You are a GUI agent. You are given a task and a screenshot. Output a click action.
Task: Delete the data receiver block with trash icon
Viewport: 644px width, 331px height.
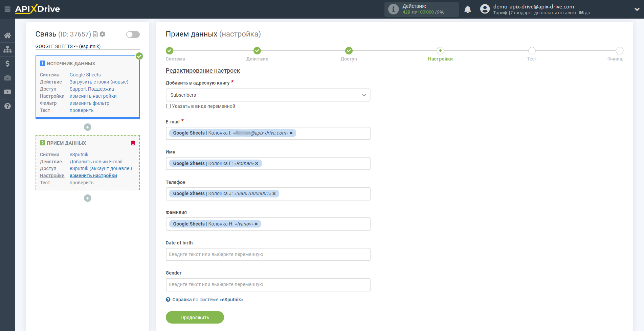click(133, 143)
